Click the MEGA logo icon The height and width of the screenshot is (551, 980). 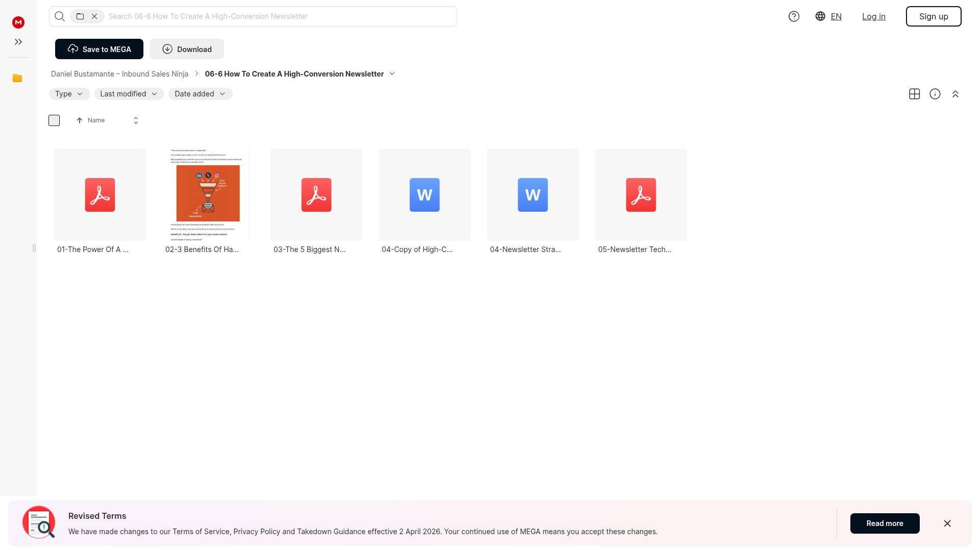pos(18,22)
